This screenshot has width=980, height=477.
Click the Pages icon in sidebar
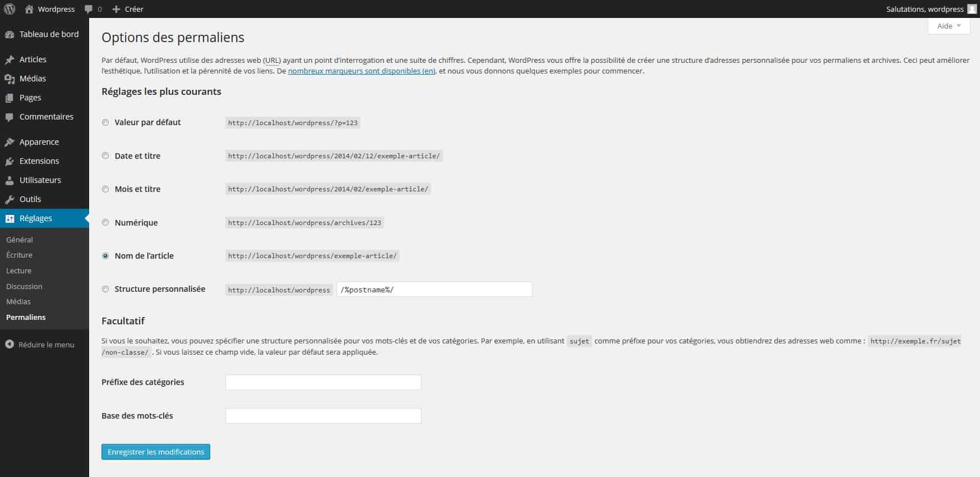coord(10,98)
